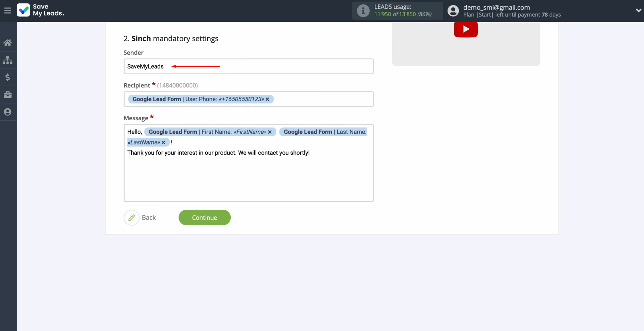Open the connections sitemap sidebar icon
The height and width of the screenshot is (331, 644).
pos(7,60)
